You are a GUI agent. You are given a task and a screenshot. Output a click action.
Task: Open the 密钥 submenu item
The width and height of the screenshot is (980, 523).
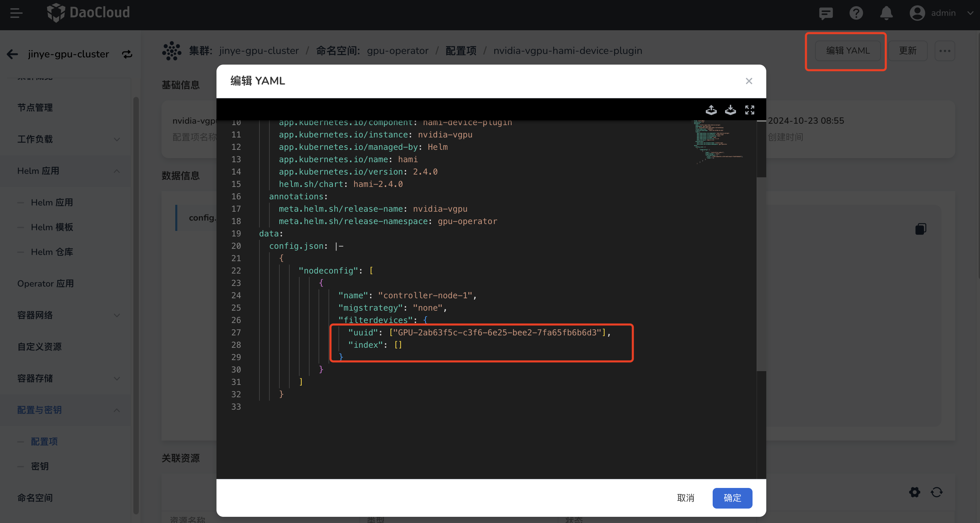40,466
